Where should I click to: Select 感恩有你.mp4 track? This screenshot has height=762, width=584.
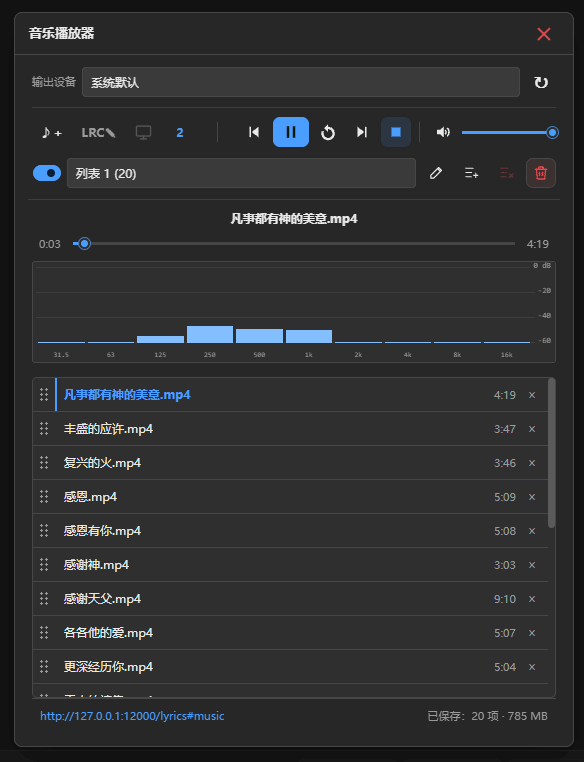click(x=290, y=531)
